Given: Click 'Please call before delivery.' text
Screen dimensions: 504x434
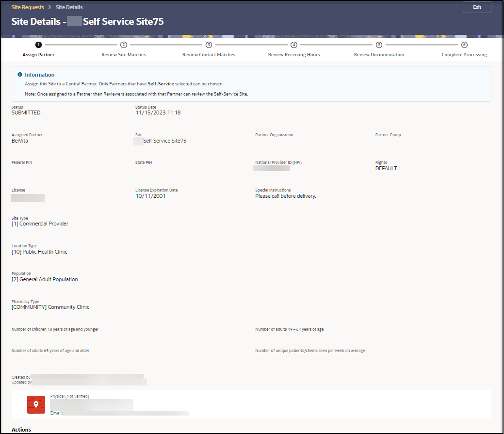Looking at the screenshot, I should [286, 196].
